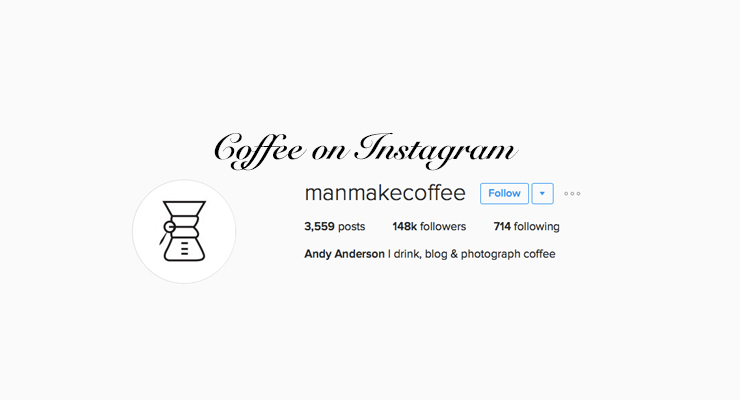Click the measurement lines on the Chemex icon
740x400 pixels.
pos(185,250)
